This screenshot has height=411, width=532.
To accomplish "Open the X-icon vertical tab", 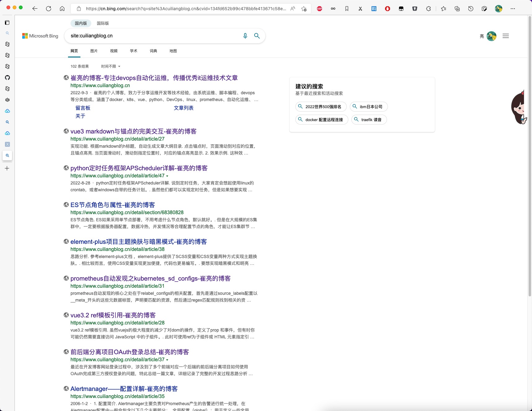I will point(7,144).
